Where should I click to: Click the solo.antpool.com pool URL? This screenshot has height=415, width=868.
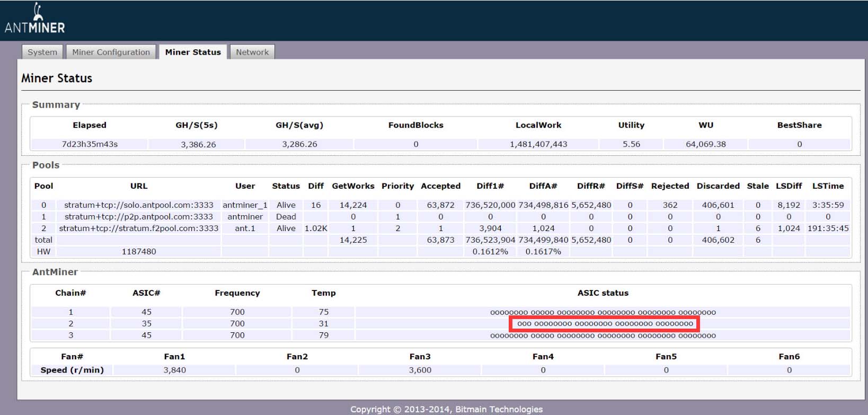click(139, 205)
